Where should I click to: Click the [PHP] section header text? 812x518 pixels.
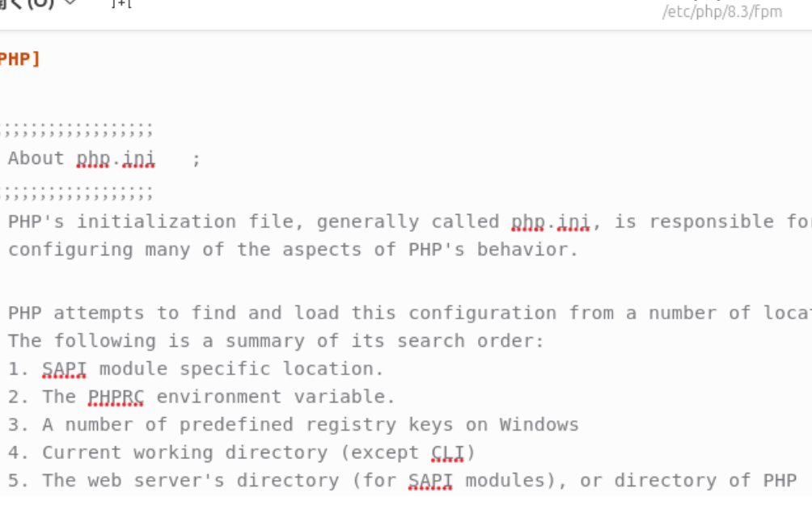tap(18, 59)
